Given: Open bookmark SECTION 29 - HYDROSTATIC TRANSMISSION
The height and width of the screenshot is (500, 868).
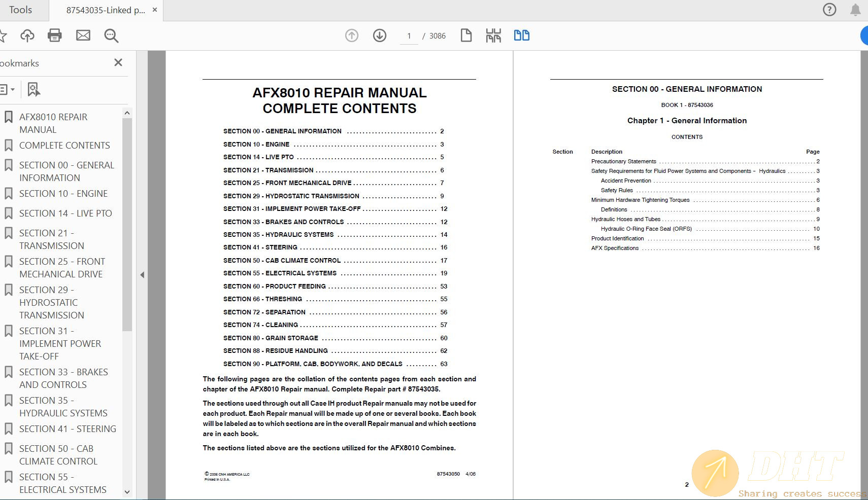Looking at the screenshot, I should click(51, 303).
